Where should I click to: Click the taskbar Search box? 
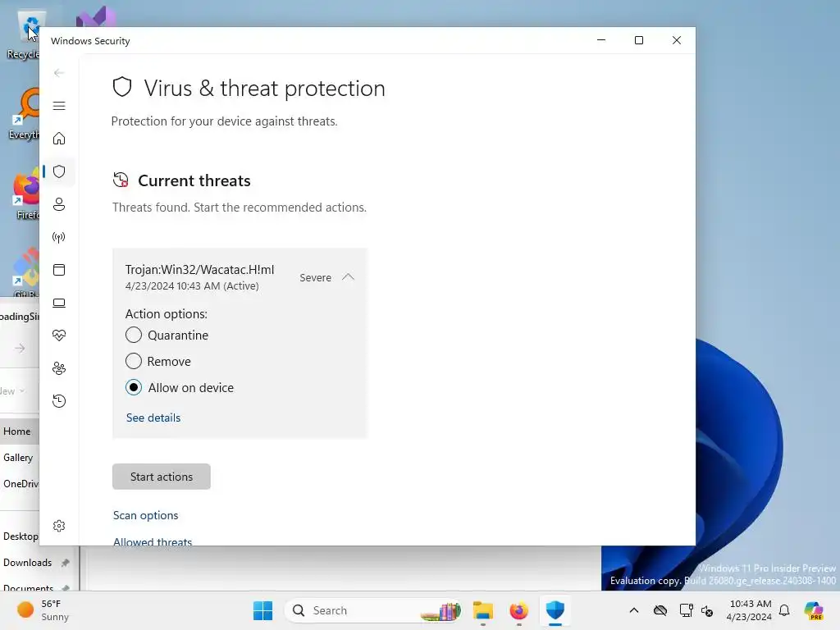pyautogui.click(x=373, y=610)
